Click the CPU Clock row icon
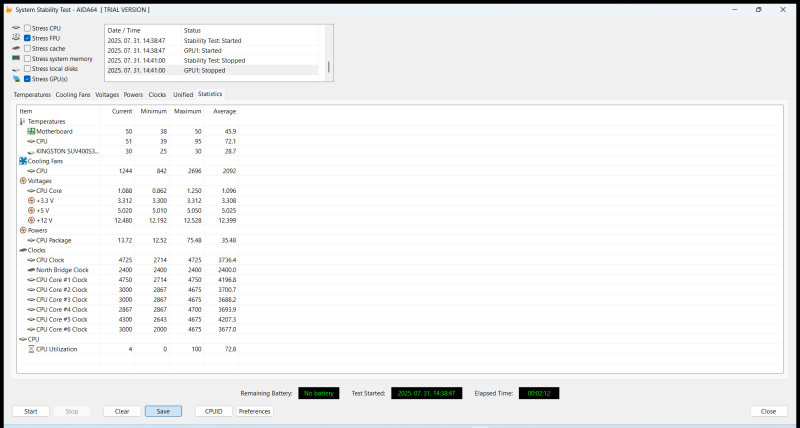 coord(31,260)
